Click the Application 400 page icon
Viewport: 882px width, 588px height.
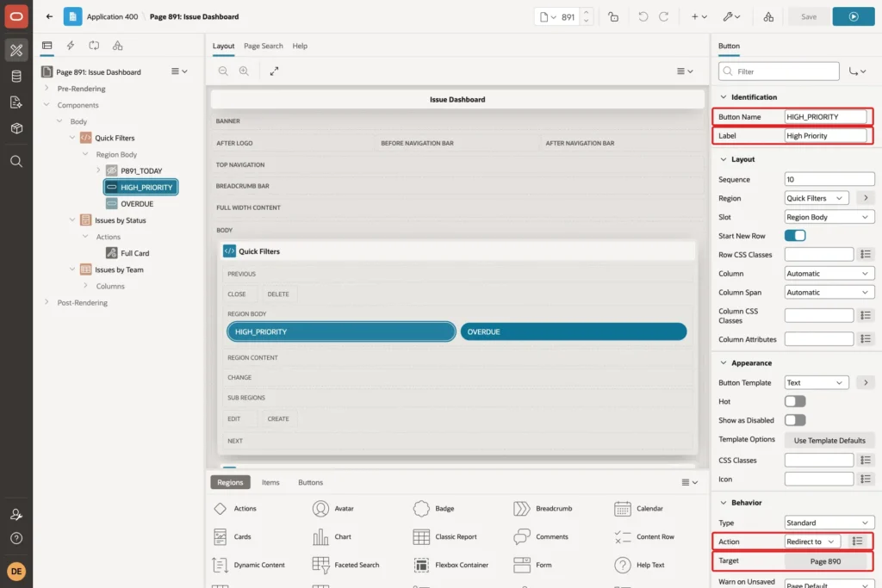[x=72, y=17]
